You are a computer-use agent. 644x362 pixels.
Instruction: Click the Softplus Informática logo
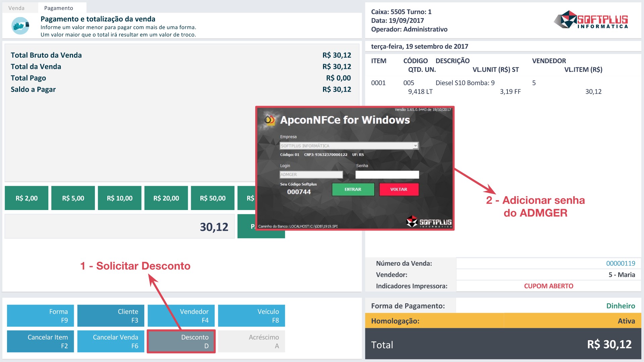(591, 19)
